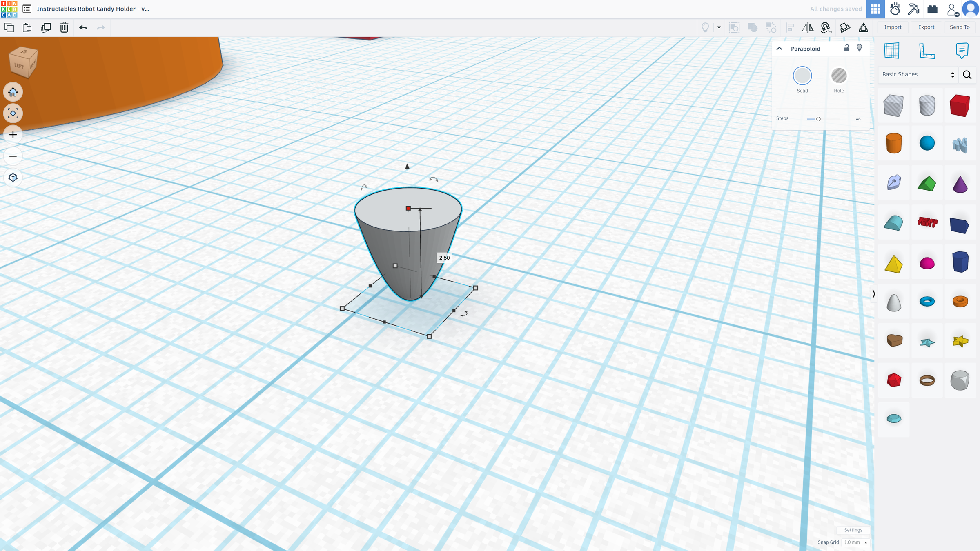Click the Show all lightbulb icon
980x551 pixels.
705,27
